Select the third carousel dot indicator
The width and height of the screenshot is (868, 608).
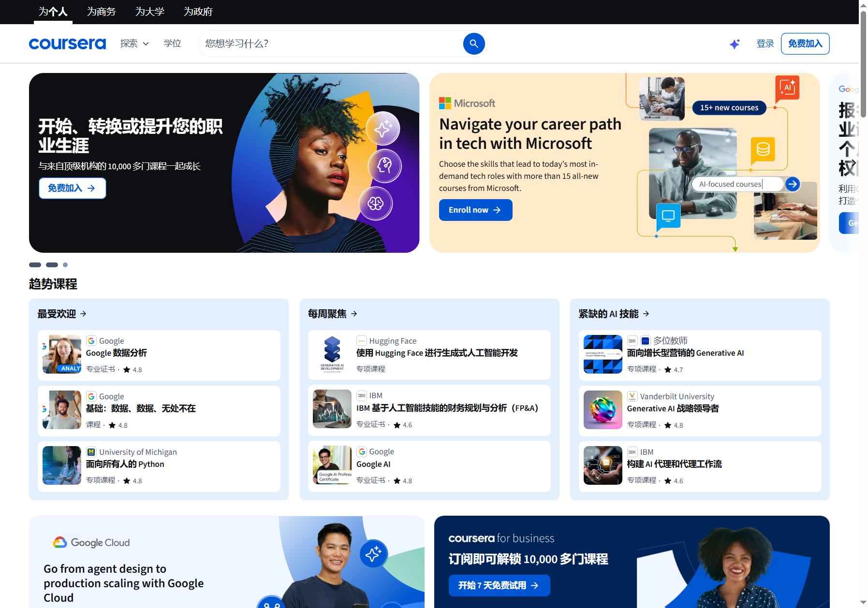coord(65,265)
